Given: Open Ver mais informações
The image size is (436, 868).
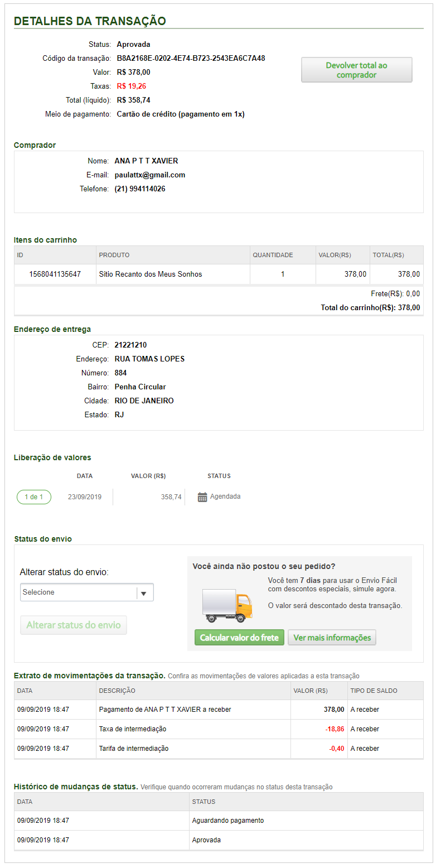Looking at the screenshot, I should [x=332, y=638].
